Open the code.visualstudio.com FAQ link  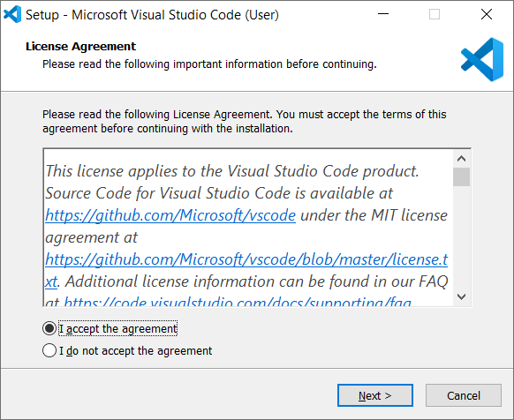(x=238, y=302)
